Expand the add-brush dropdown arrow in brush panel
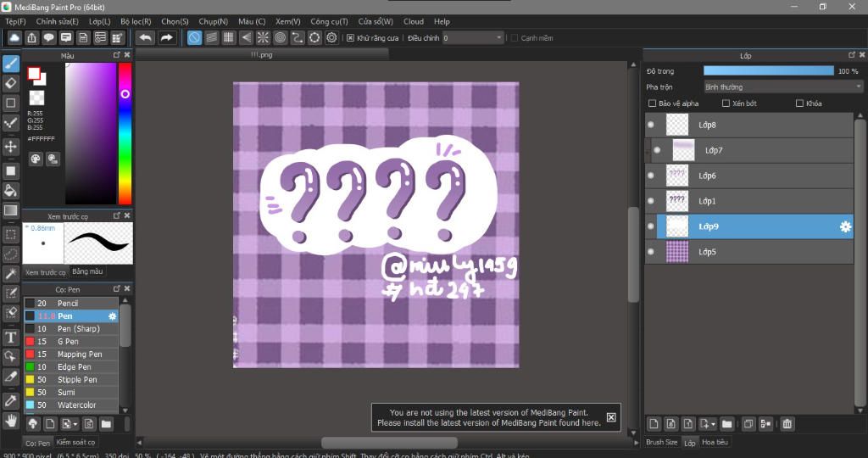The image size is (868, 458). (75, 424)
